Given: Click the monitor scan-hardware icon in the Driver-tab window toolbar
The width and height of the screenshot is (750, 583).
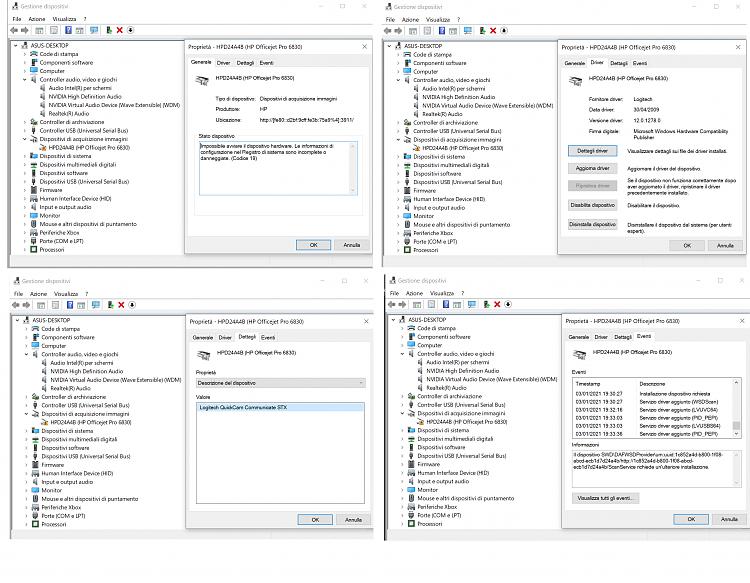Looking at the screenshot, I should 467,31.
